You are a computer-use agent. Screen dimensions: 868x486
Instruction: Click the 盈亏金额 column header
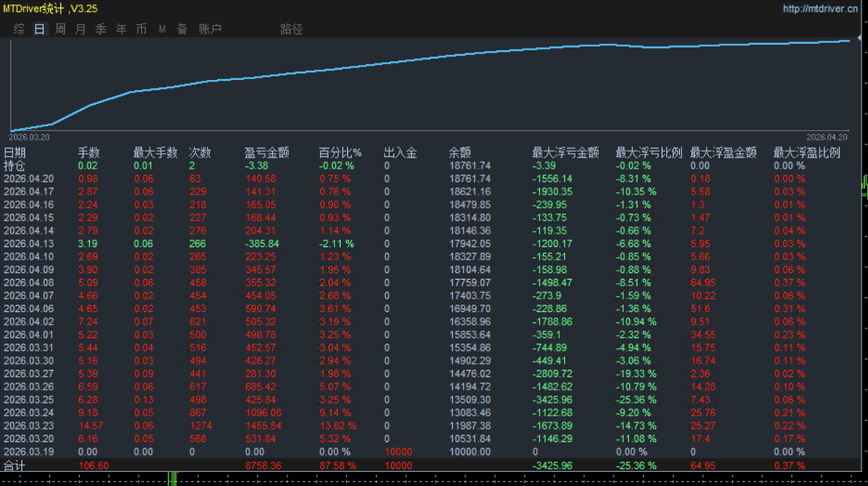click(x=267, y=153)
